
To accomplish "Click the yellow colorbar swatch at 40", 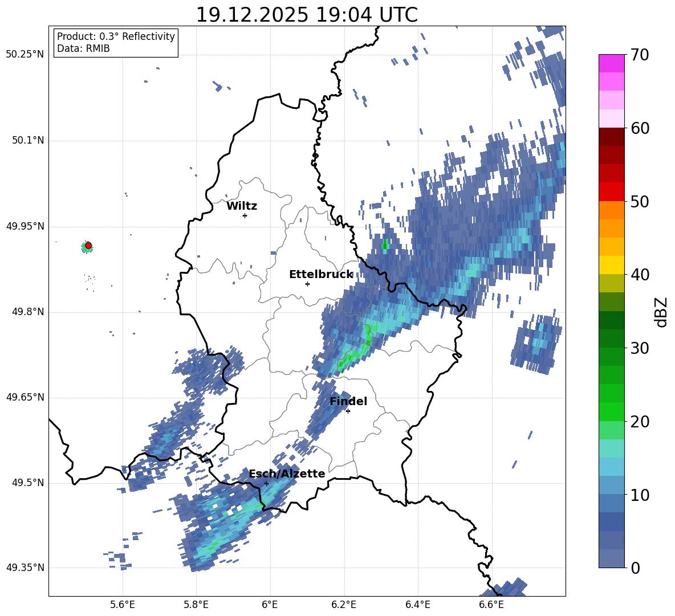I will coord(611,265).
